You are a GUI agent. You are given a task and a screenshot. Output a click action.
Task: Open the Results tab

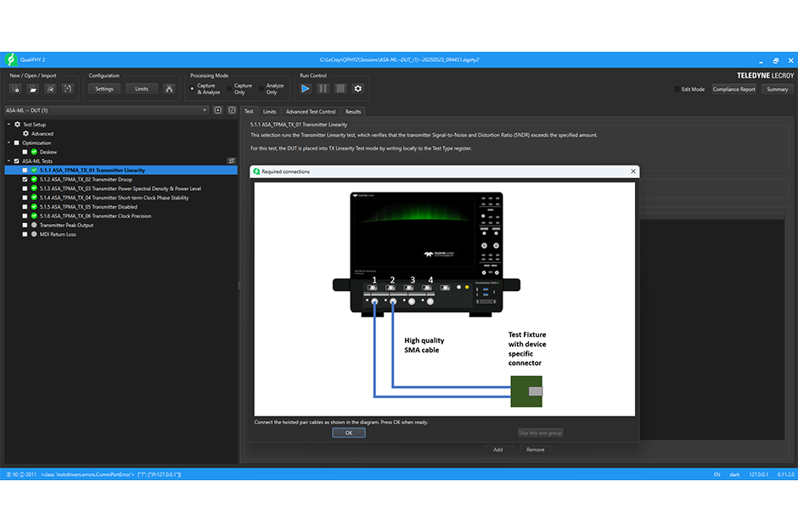(352, 111)
